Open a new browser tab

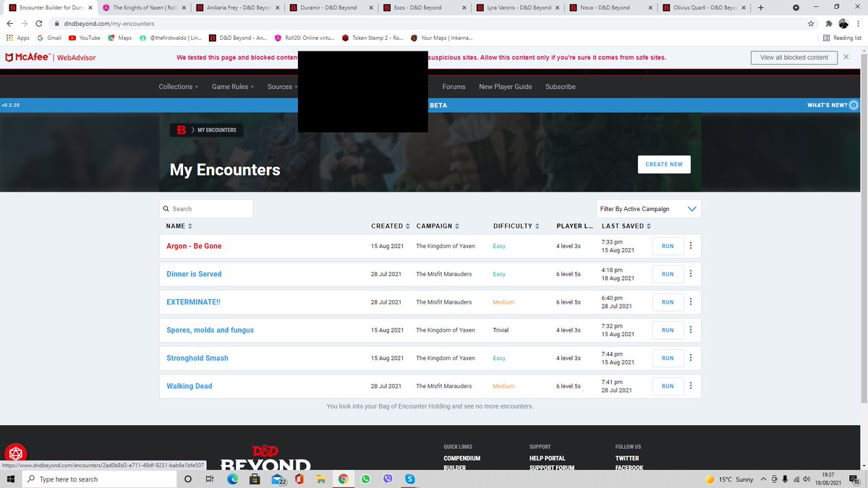[x=761, y=7]
